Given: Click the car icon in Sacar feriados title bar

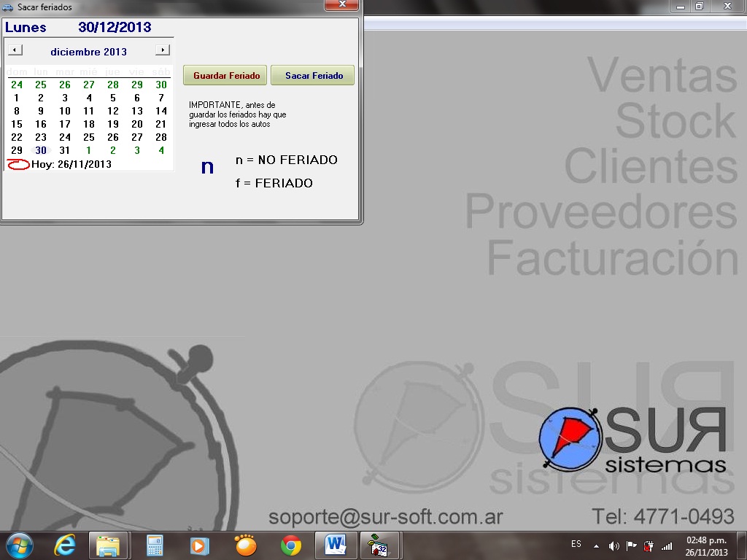Looking at the screenshot, I should click(7, 7).
